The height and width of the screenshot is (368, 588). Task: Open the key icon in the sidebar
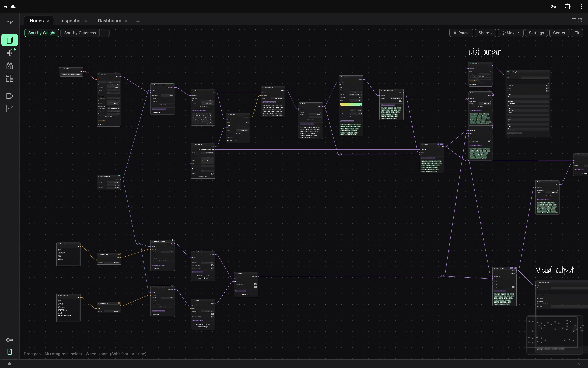tap(10, 340)
